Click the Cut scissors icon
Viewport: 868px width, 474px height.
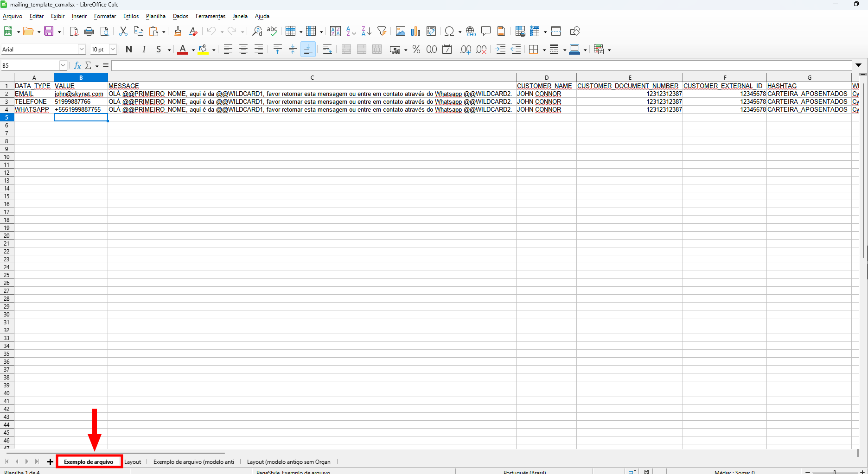pos(123,31)
